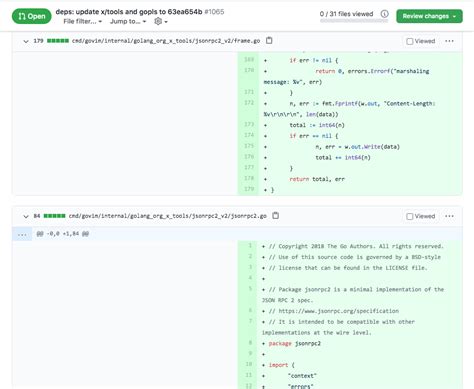Open frame.go file path link
This screenshot has width=474, height=389.
pos(166,41)
